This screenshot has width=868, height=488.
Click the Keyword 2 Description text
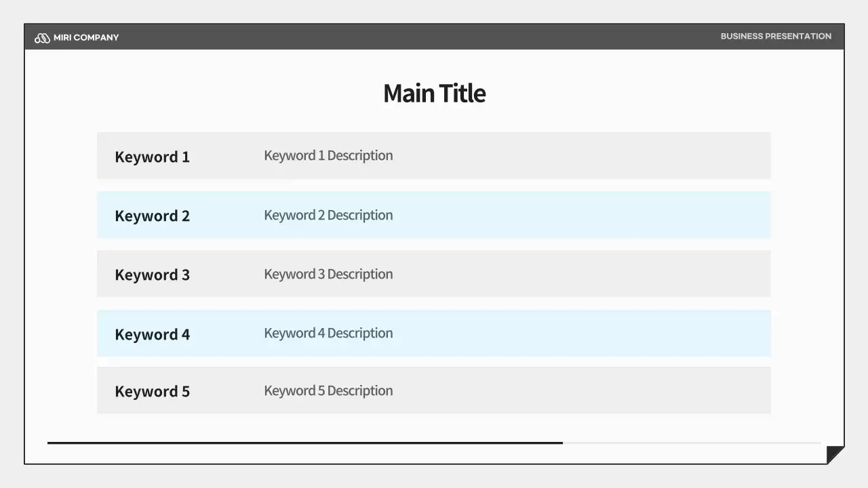(x=328, y=215)
